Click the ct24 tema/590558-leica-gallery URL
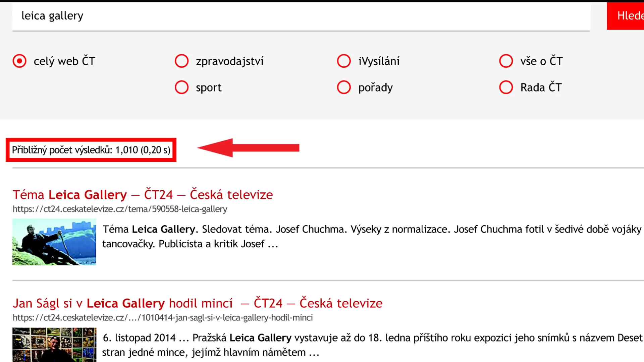The image size is (644, 362). pyautogui.click(x=120, y=209)
